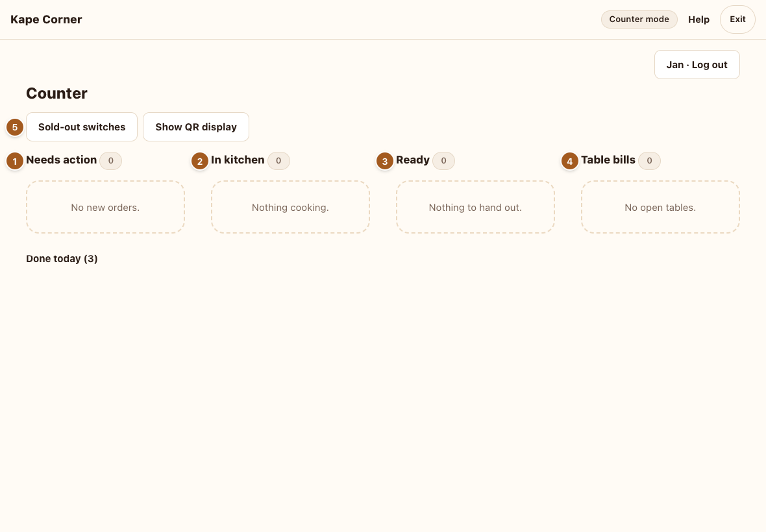Select the In kitchen column heading
The image size is (766, 532).
coord(238,160)
